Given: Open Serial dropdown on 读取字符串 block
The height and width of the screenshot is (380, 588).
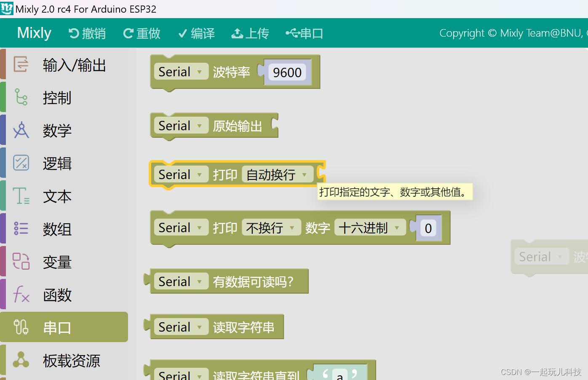Looking at the screenshot, I should (x=181, y=327).
